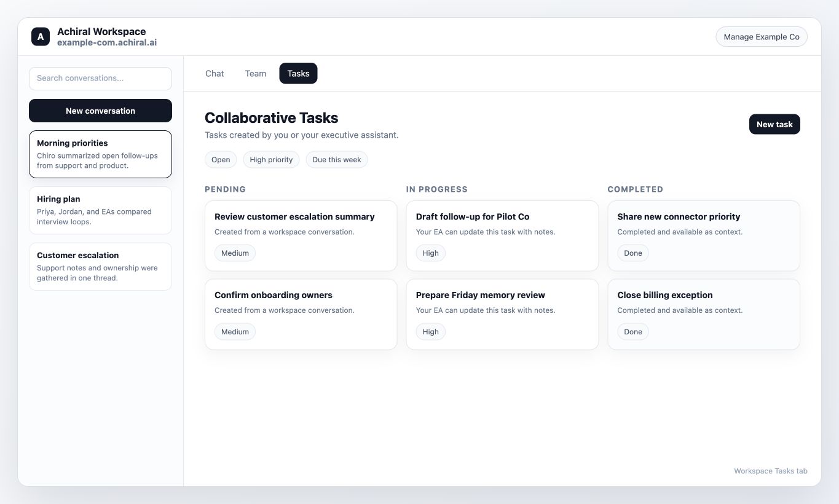
Task: Click High badge on Draft follow-up card
Action: coord(431,253)
